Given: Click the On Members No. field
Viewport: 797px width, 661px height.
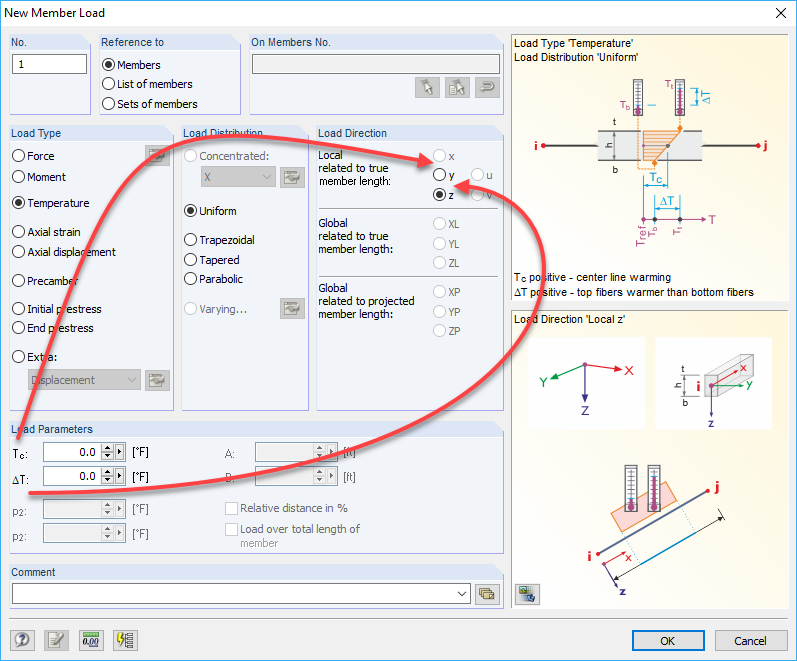Looking at the screenshot, I should tap(376, 64).
